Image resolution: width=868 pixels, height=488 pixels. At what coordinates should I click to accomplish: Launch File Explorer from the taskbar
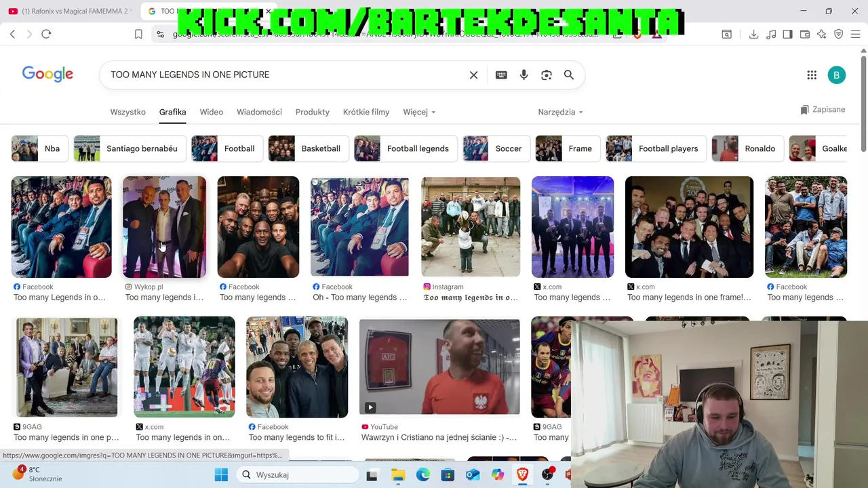pos(397,475)
